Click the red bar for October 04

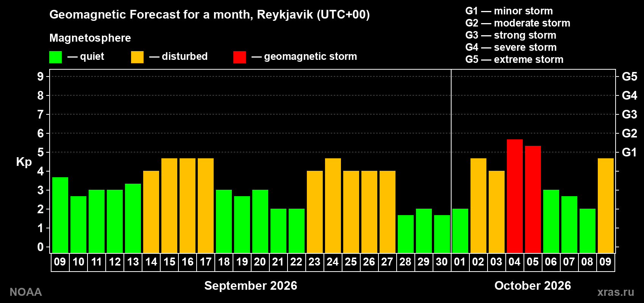pos(514,196)
